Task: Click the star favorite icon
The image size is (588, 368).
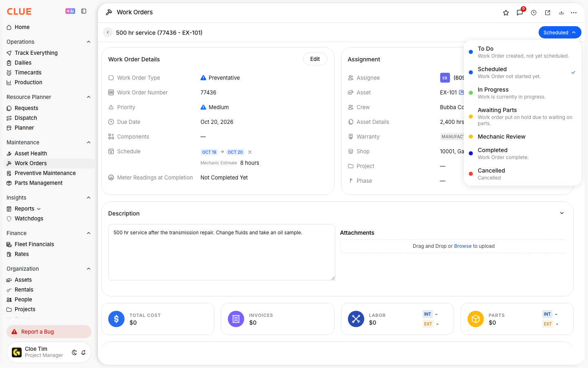Action: [x=506, y=13]
